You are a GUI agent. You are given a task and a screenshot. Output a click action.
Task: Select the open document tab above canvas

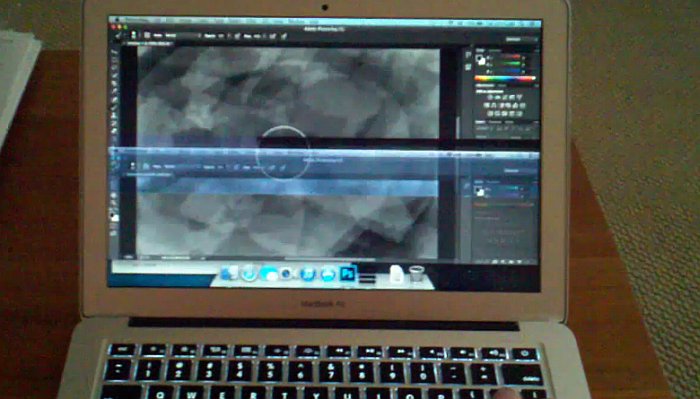point(148,44)
